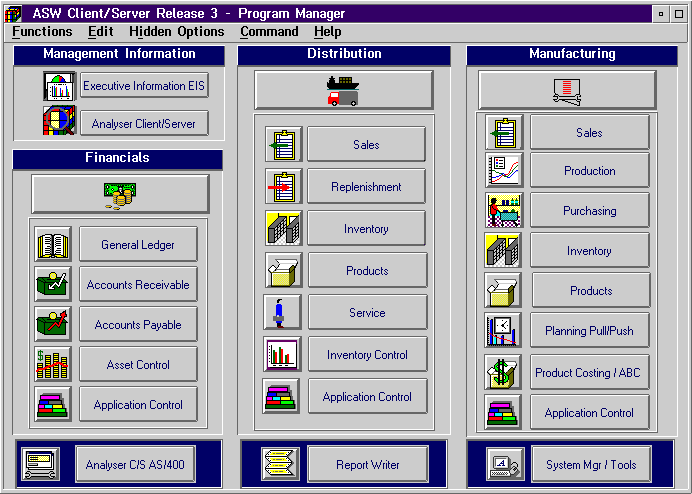The height and width of the screenshot is (494, 692).
Task: Click the General Ledger book icon
Action: pyautogui.click(x=53, y=244)
